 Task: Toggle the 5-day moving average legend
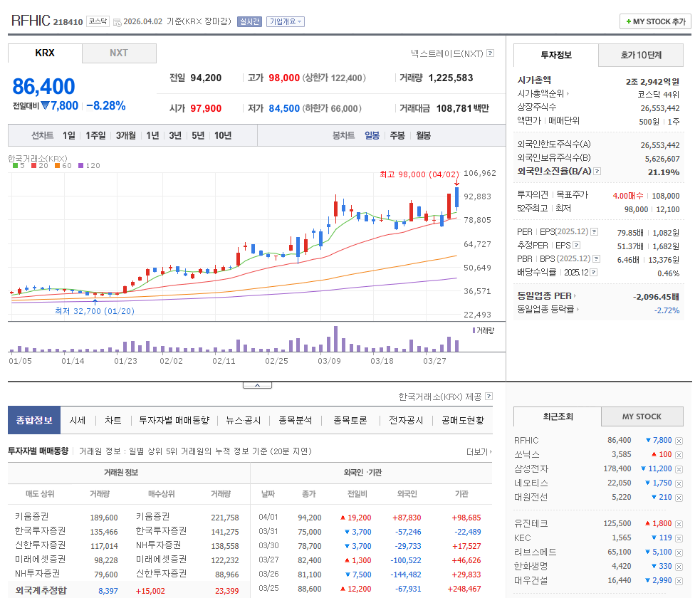click(x=19, y=166)
